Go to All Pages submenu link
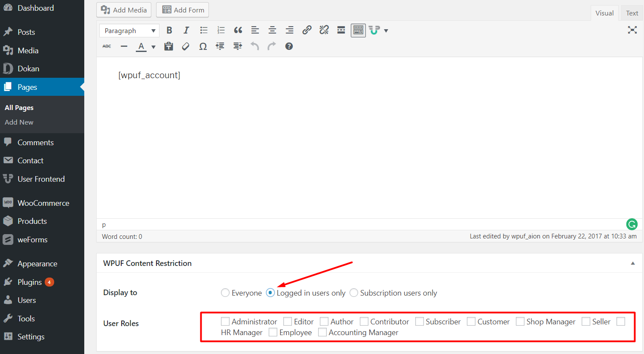This screenshot has height=354, width=644. (19, 107)
